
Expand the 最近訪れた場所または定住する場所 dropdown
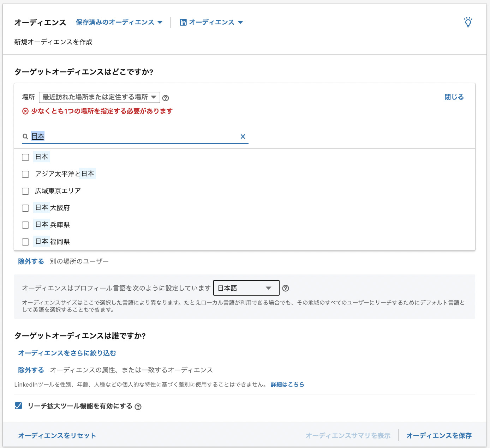click(99, 97)
